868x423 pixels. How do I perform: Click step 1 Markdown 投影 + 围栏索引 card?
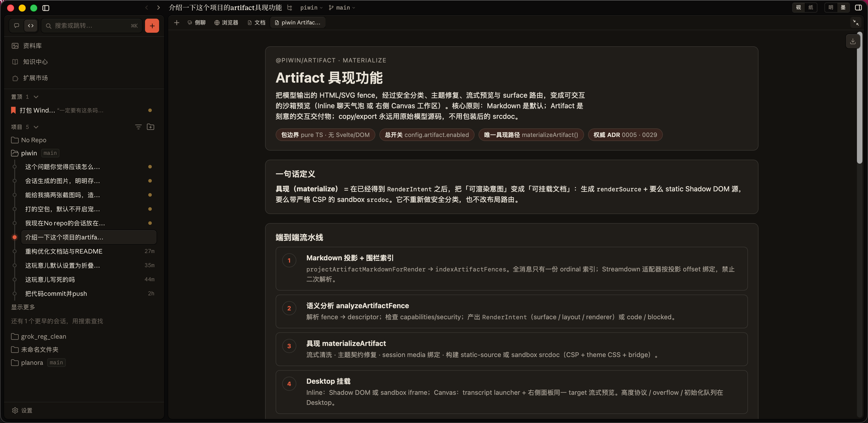tap(512, 269)
